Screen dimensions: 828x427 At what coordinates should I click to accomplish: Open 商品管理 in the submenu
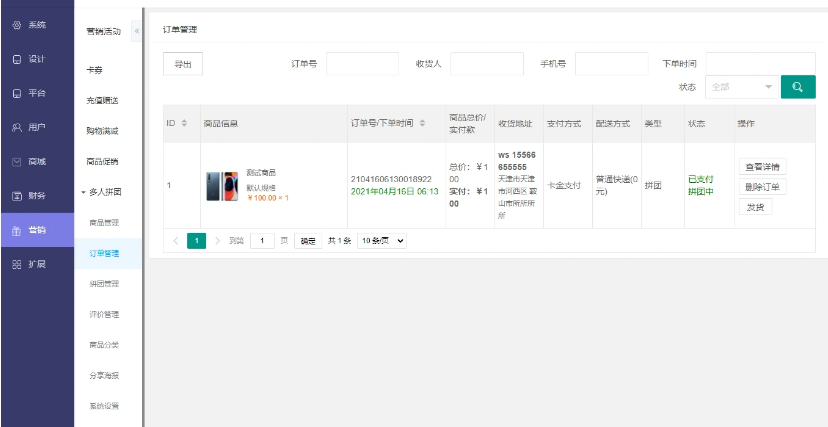tap(103, 222)
